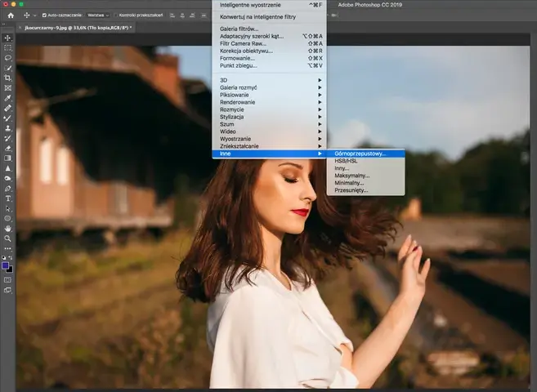Viewport: 537px width, 392px height.
Task: Choose Górnoprzepustowy filter
Action: point(365,154)
